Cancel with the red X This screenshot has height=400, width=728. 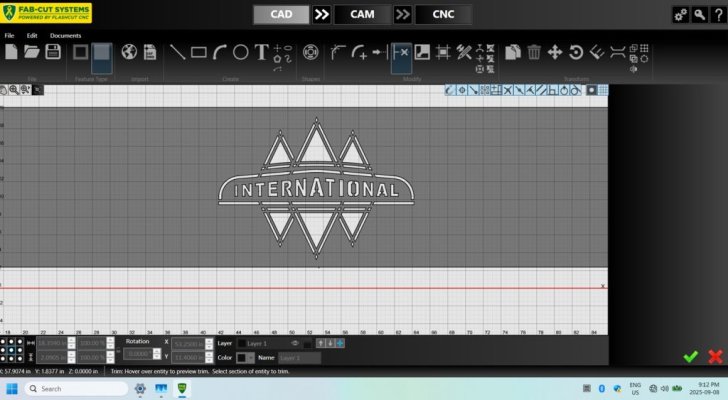(715, 356)
